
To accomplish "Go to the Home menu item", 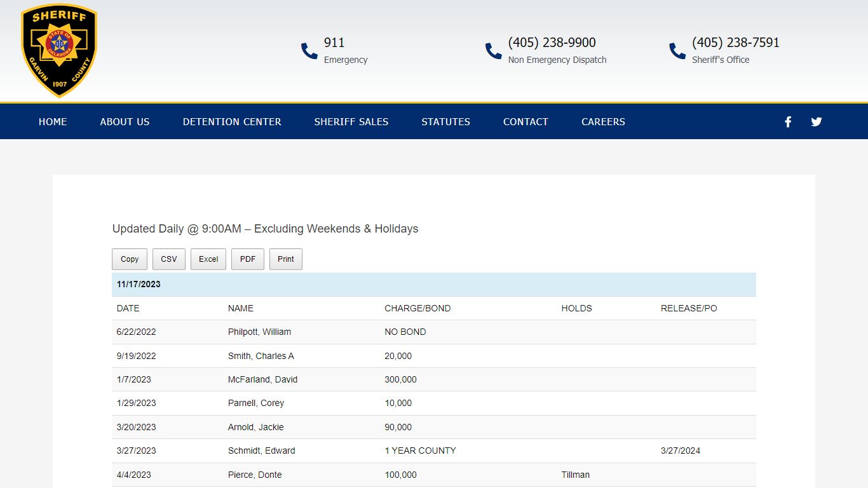I will 53,122.
